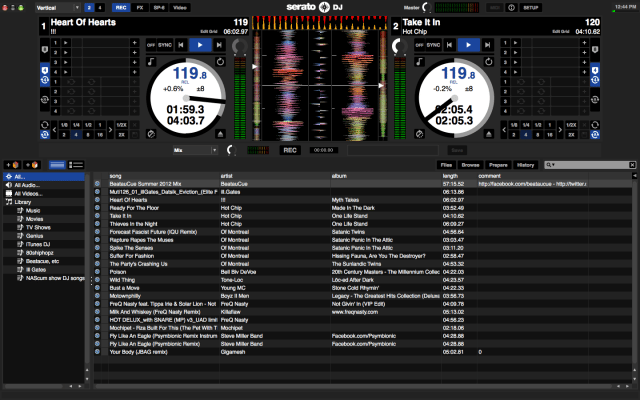The width and height of the screenshot is (640, 400).
Task: Open the FX panel tab
Action: (x=140, y=7)
